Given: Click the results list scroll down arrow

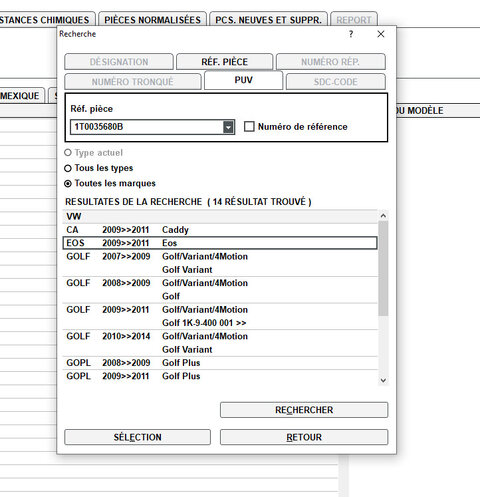Looking at the screenshot, I should click(383, 380).
